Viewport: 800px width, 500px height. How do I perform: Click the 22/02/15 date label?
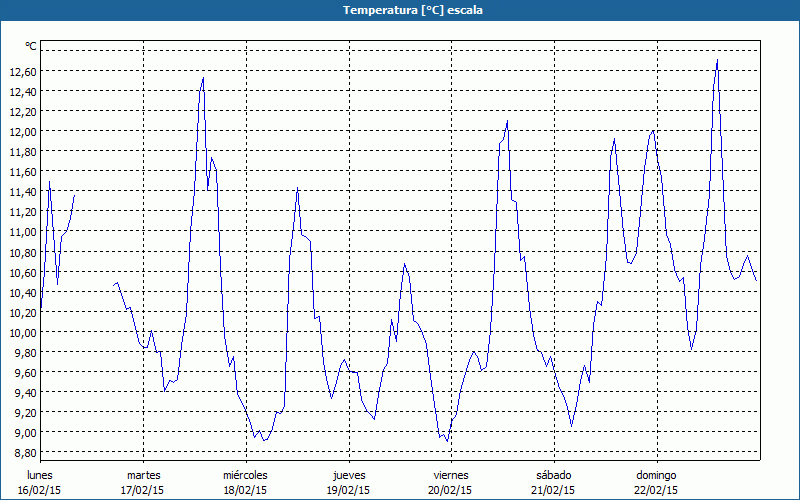click(656, 490)
